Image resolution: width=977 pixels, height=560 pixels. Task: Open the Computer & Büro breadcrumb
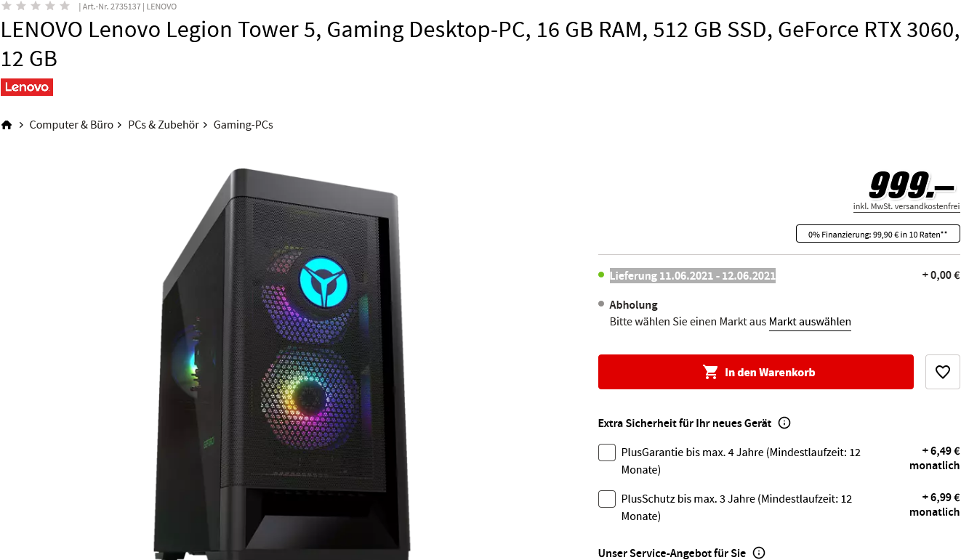[x=71, y=125]
